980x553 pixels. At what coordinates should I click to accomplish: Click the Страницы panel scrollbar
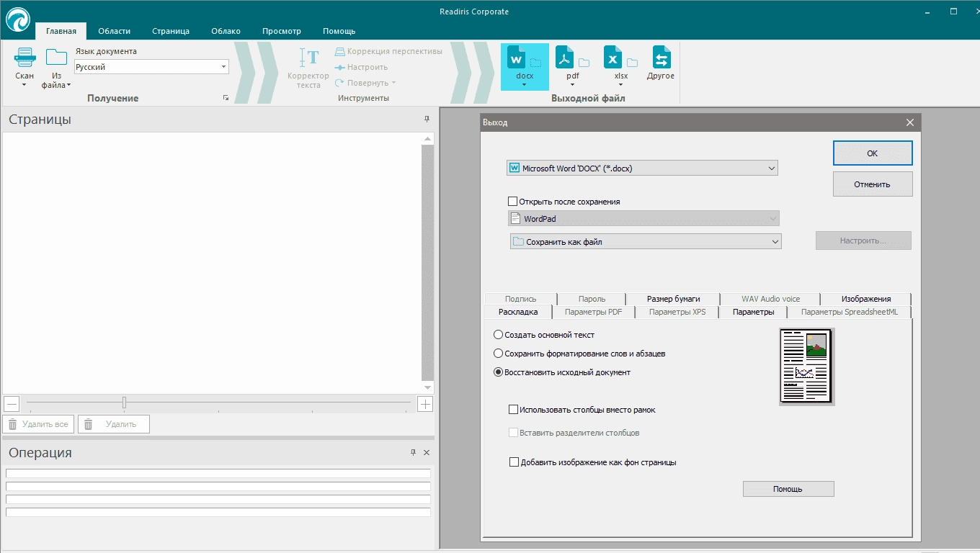(428, 263)
